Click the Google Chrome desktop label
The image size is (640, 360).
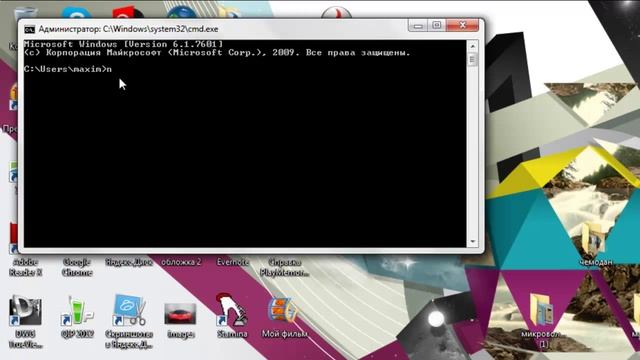pos(77,267)
